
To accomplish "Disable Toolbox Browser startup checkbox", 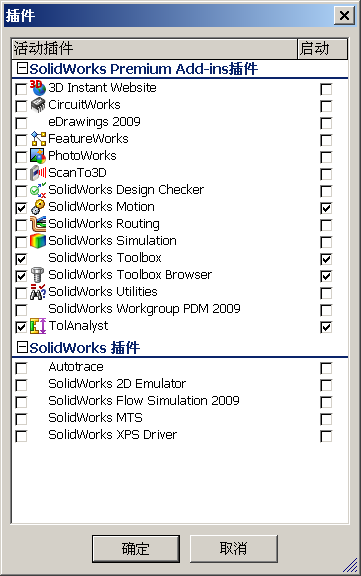I will click(326, 276).
